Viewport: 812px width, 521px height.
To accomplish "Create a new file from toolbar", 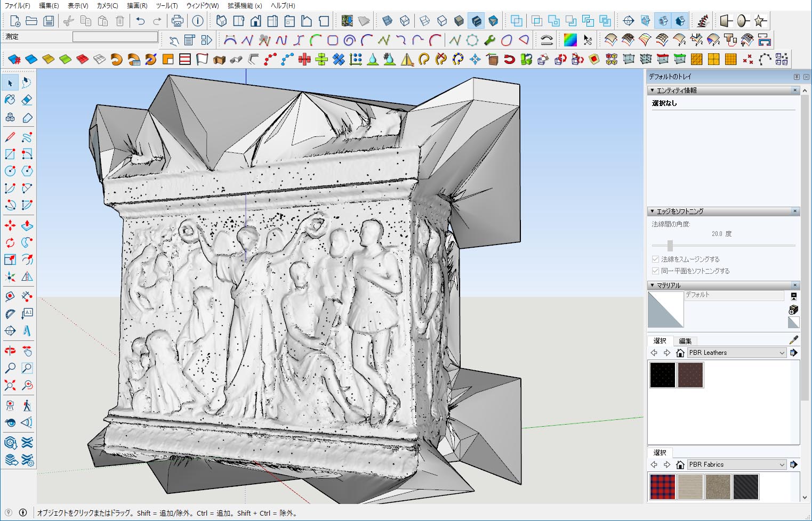I will click(x=15, y=21).
